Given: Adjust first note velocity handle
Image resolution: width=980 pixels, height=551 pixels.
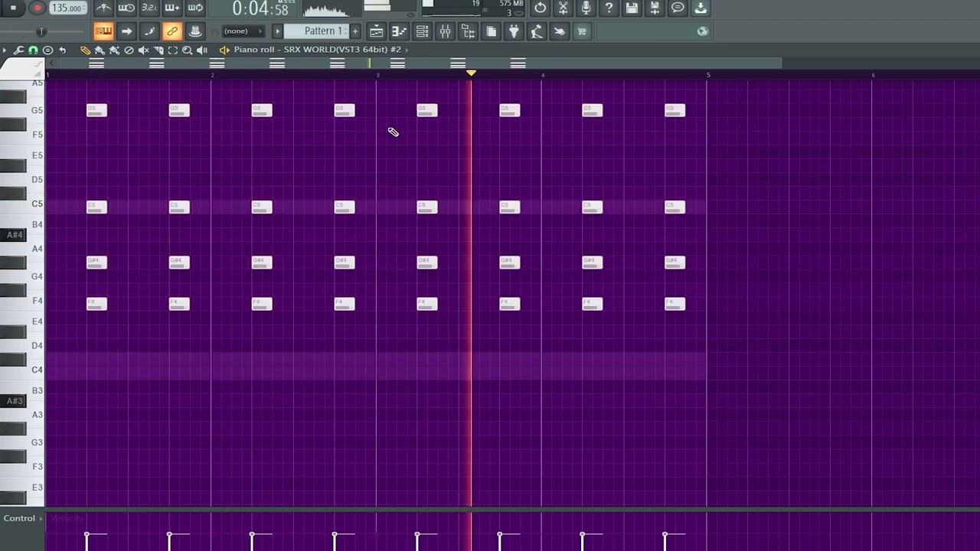Looking at the screenshot, I should (87, 534).
